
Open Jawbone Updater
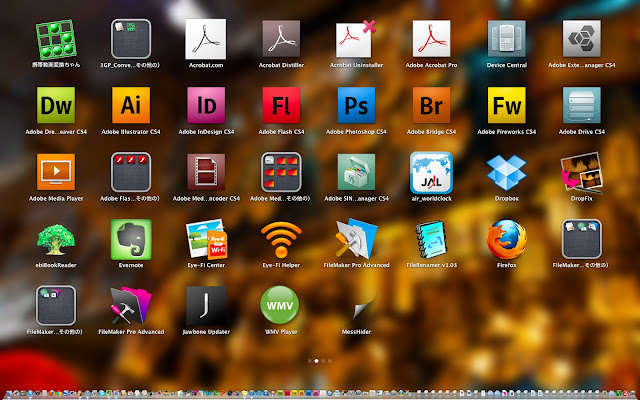click(x=206, y=306)
